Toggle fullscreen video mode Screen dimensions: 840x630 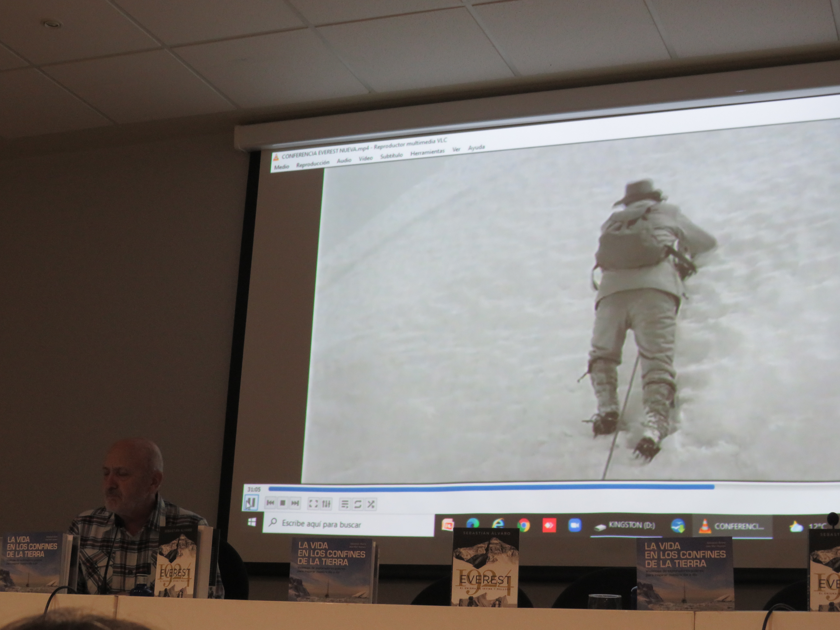[x=313, y=504]
